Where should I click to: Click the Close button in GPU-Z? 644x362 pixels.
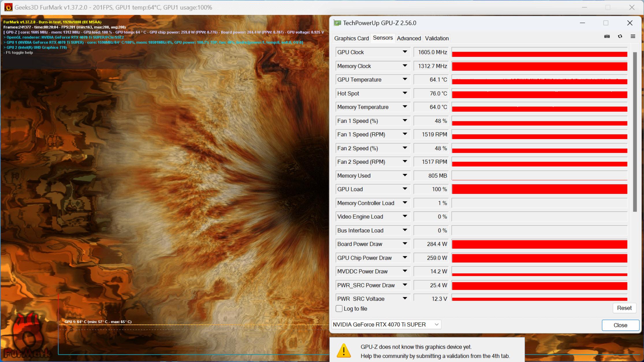point(619,324)
